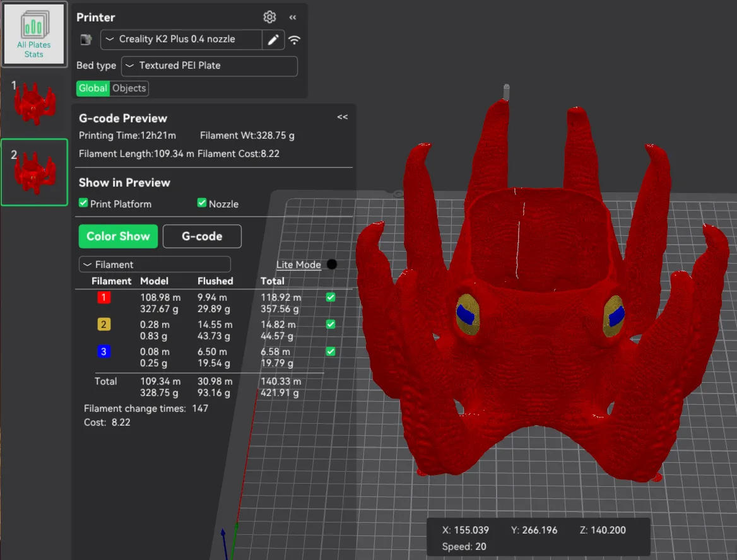
Task: Uncheck the Print Platform checkbox
Action: 83,203
